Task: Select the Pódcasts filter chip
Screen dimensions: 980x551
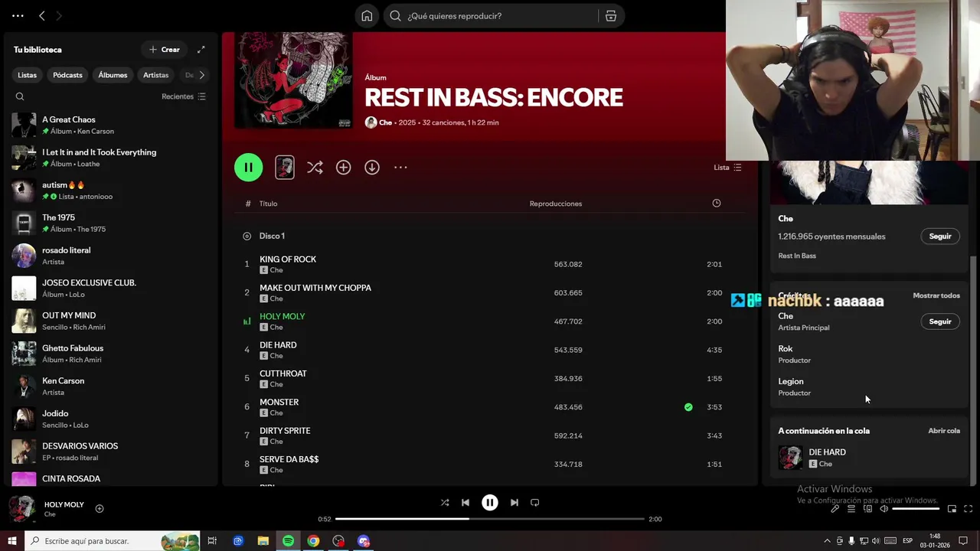Action: click(67, 75)
